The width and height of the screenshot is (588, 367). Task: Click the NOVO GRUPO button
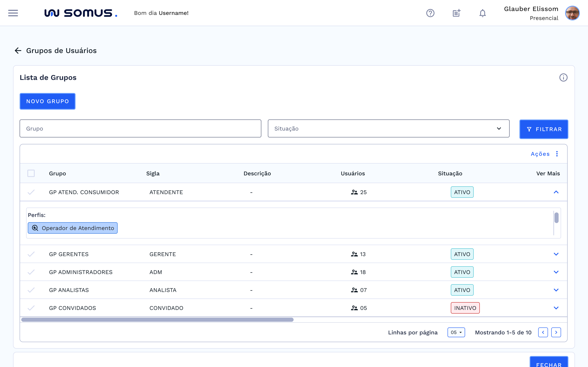47,101
